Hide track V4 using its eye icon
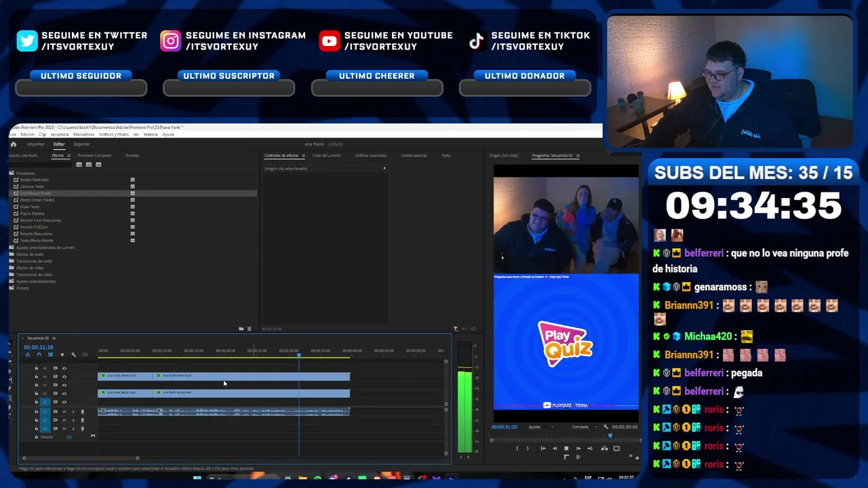The image size is (868, 488). pos(64,377)
